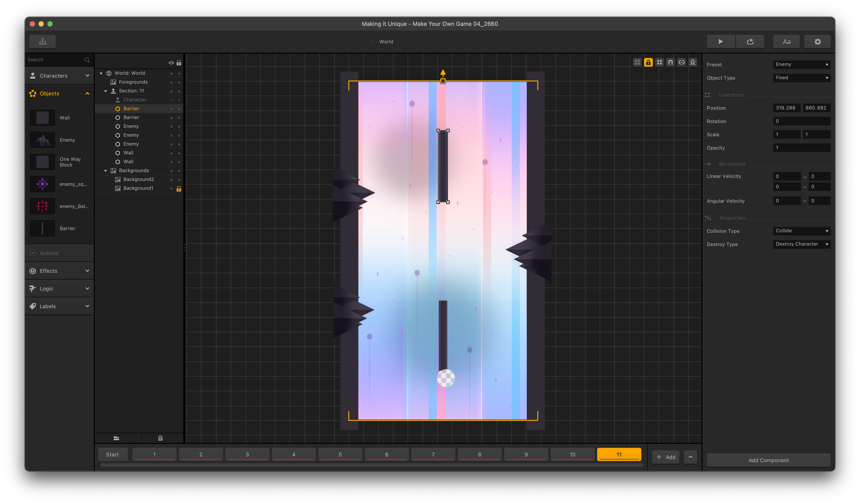Screen dimensions: 860x504
Task: Click the Add Component button
Action: tap(769, 461)
